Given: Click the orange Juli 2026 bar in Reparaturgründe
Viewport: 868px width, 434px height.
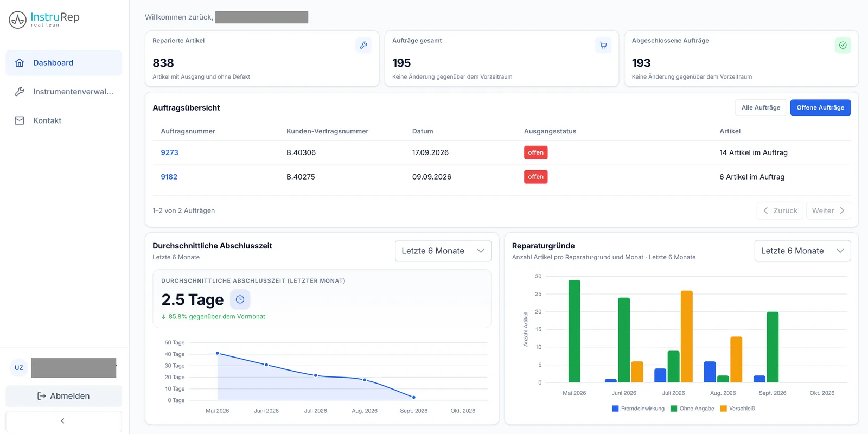Looking at the screenshot, I should (687, 336).
